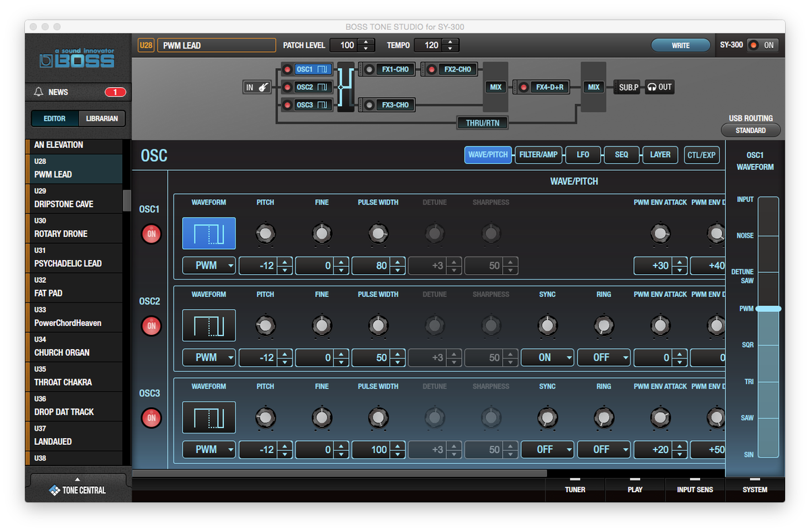Select the OSC1 block in signal chain

(x=314, y=70)
